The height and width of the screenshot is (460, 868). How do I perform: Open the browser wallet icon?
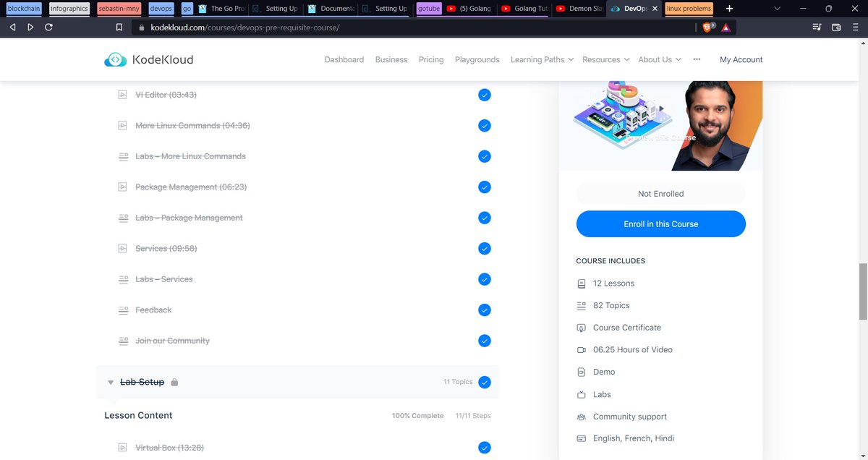tap(836, 27)
